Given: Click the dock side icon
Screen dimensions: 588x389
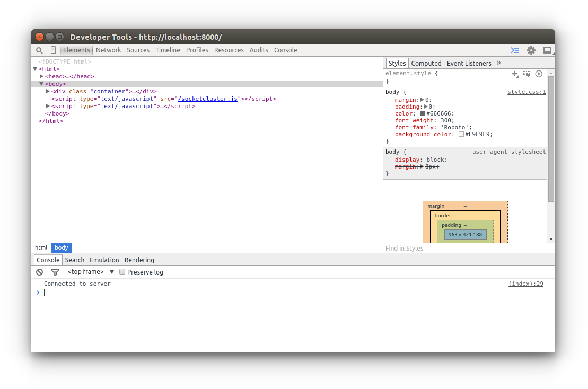Looking at the screenshot, I should click(547, 50).
